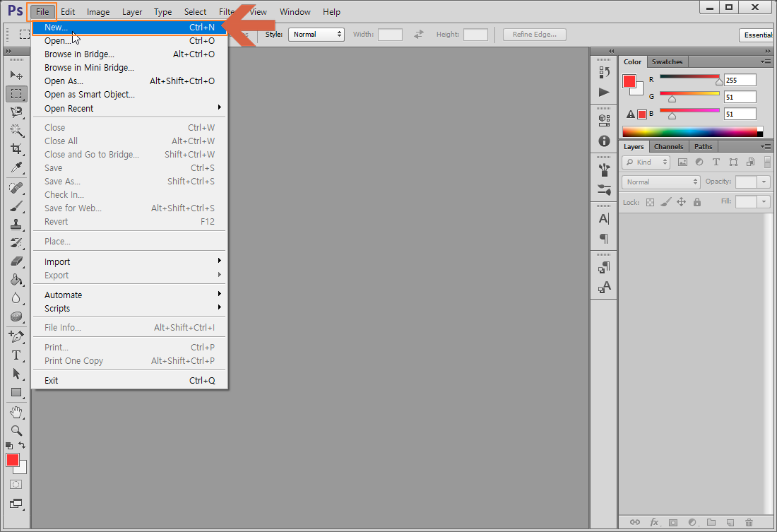The width and height of the screenshot is (777, 532).
Task: Open the Fill dropdown arrow
Action: (764, 202)
